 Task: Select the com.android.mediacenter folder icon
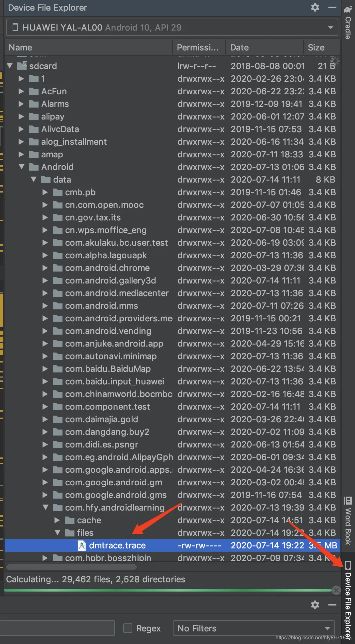pos(58,293)
